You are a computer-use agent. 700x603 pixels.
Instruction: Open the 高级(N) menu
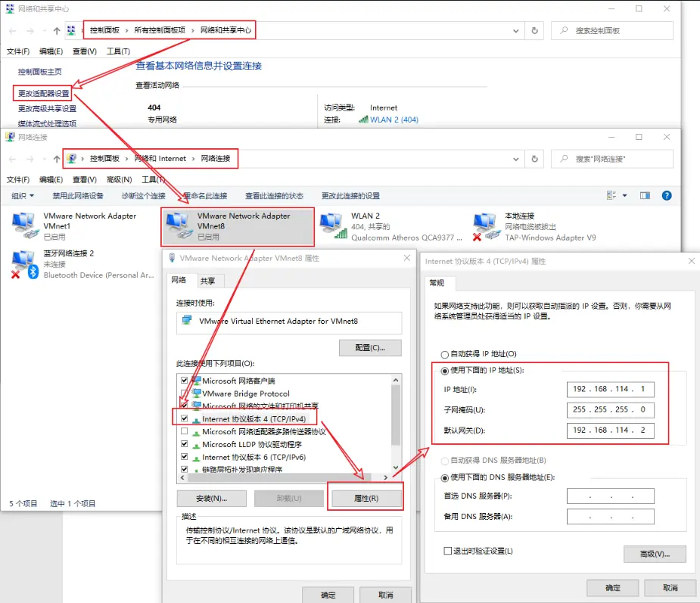(119, 179)
